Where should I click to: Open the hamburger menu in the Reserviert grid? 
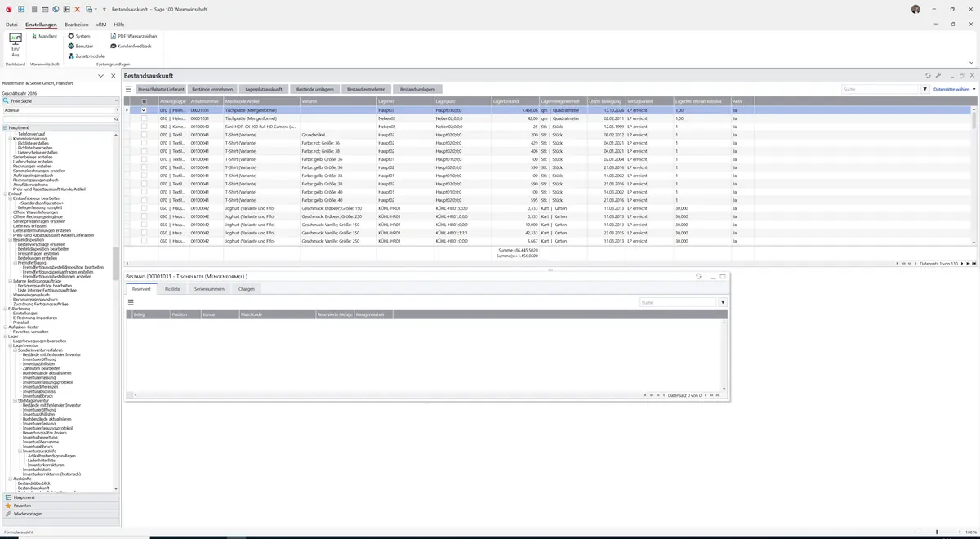click(x=131, y=302)
